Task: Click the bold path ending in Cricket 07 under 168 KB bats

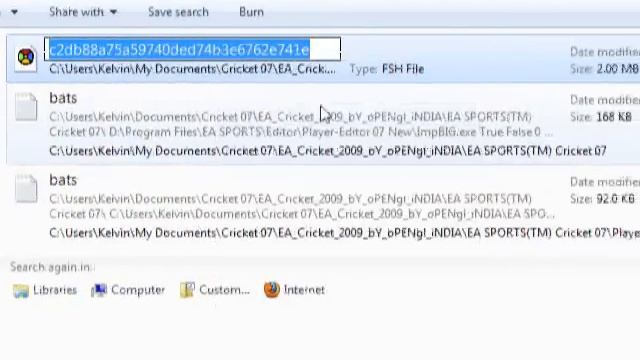Action: (327, 151)
